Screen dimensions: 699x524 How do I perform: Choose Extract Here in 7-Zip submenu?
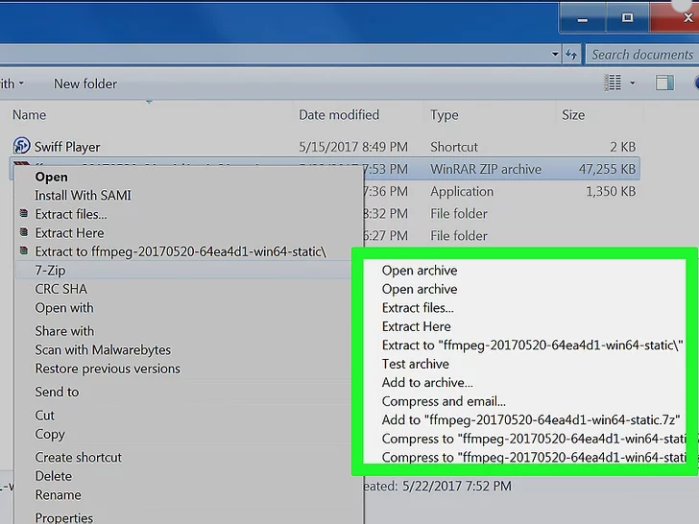[416, 326]
